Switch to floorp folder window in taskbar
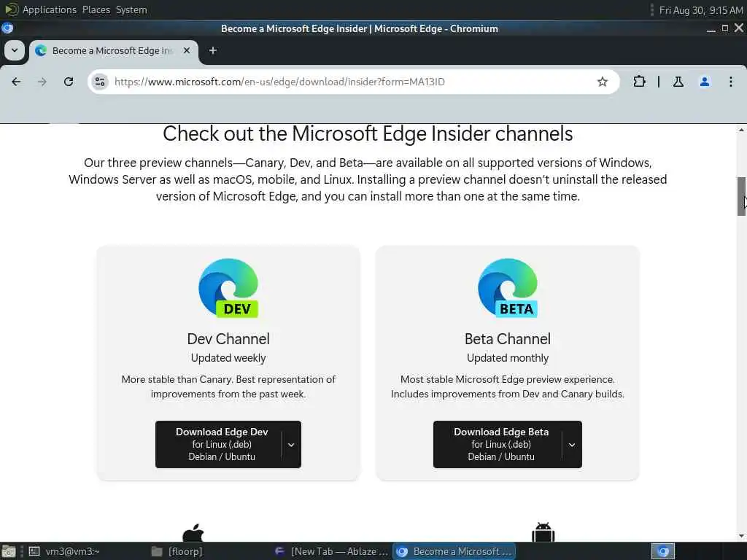This screenshot has width=747, height=560. [x=177, y=551]
